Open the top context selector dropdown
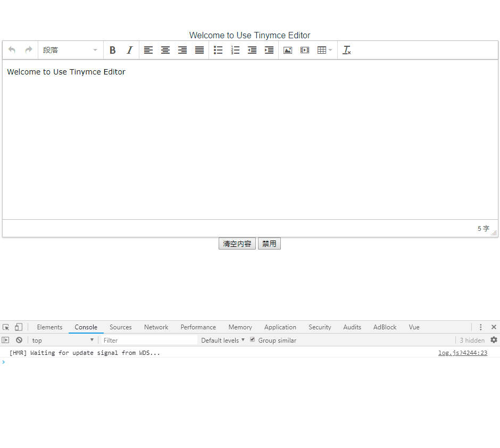Image resolution: width=500 pixels, height=448 pixels. click(63, 340)
